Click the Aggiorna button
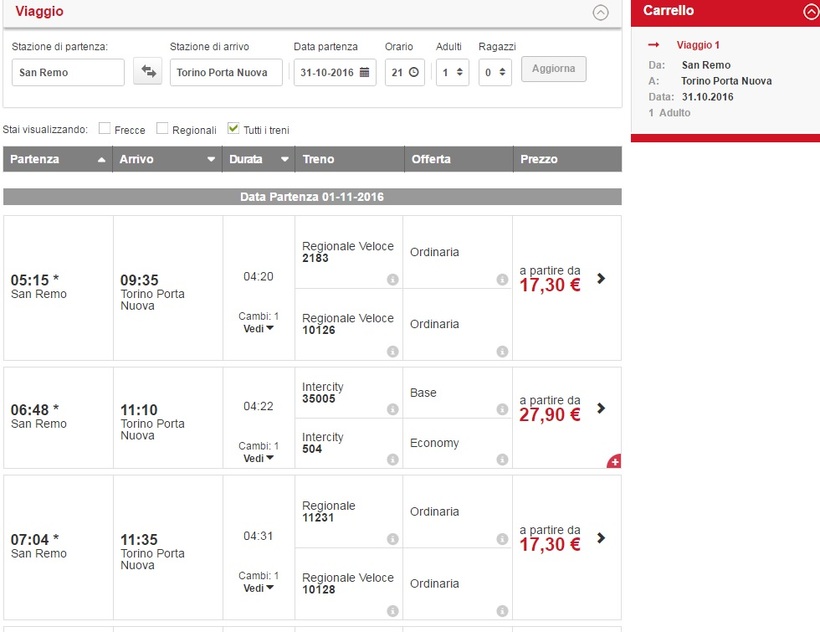 pyautogui.click(x=553, y=69)
